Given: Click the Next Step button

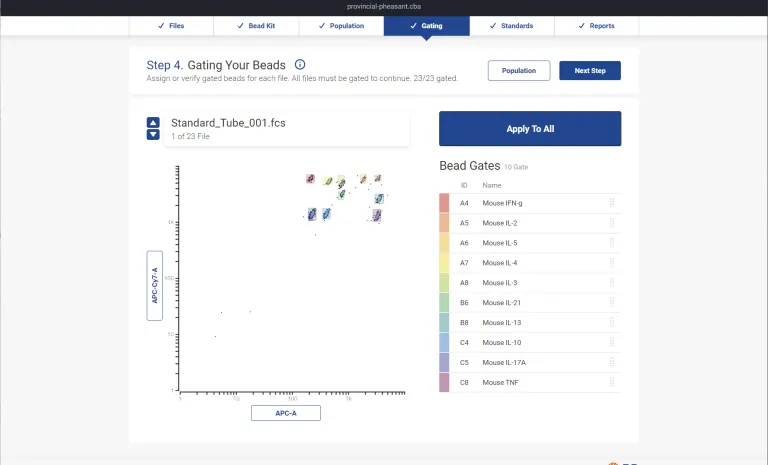Looking at the screenshot, I should [590, 71].
